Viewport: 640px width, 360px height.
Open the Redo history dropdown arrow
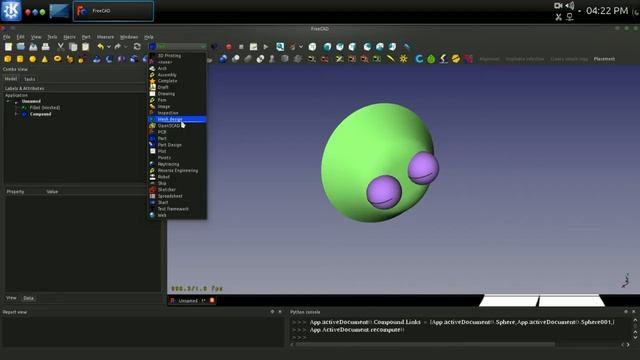point(126,47)
